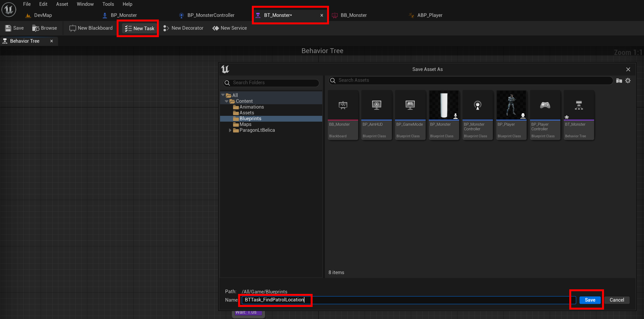Image resolution: width=644 pixels, height=319 pixels.
Task: Open the asset view settings gear
Action: (x=628, y=80)
